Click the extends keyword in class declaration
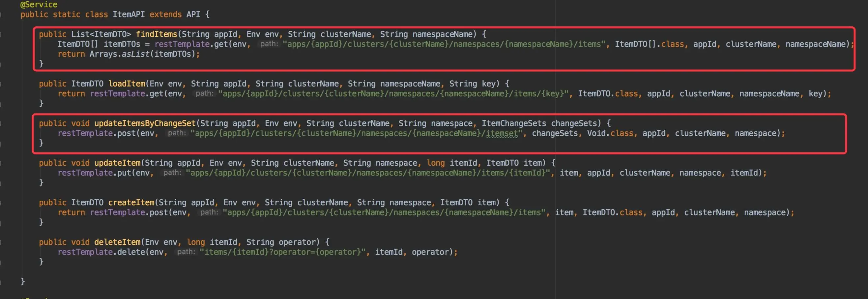The image size is (868, 299). (165, 15)
